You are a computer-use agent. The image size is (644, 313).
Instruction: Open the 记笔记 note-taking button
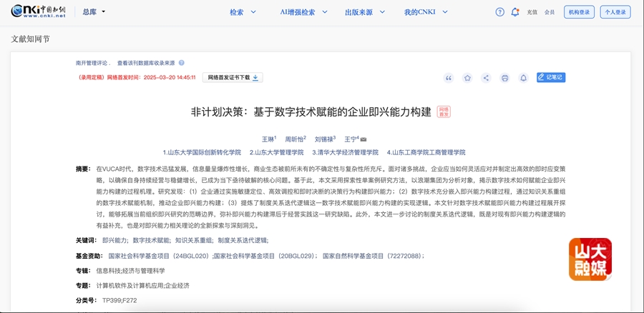551,77
